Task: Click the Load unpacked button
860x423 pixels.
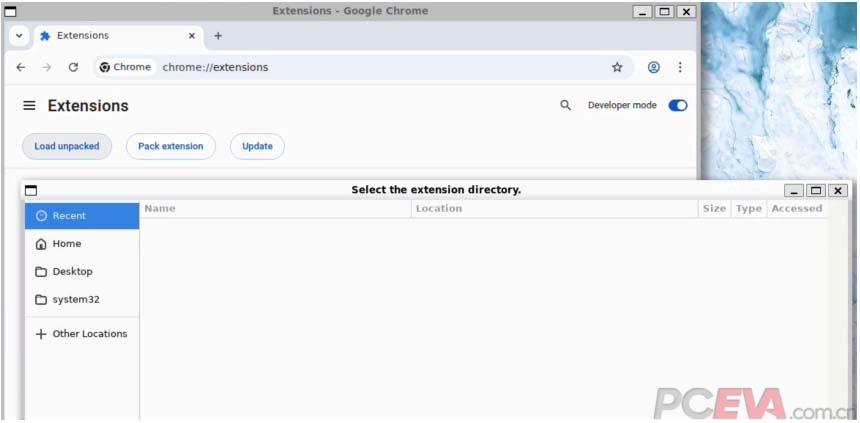Action: (67, 146)
